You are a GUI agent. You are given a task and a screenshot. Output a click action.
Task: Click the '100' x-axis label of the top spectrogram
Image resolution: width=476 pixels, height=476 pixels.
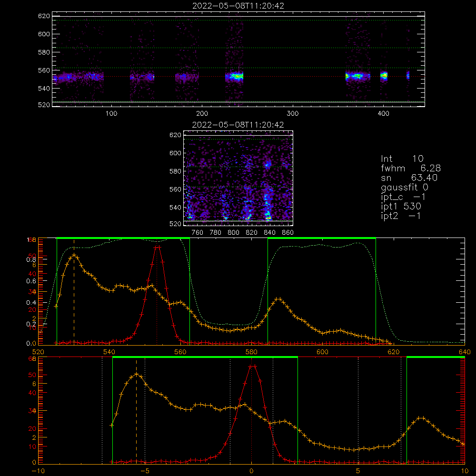tap(111, 114)
